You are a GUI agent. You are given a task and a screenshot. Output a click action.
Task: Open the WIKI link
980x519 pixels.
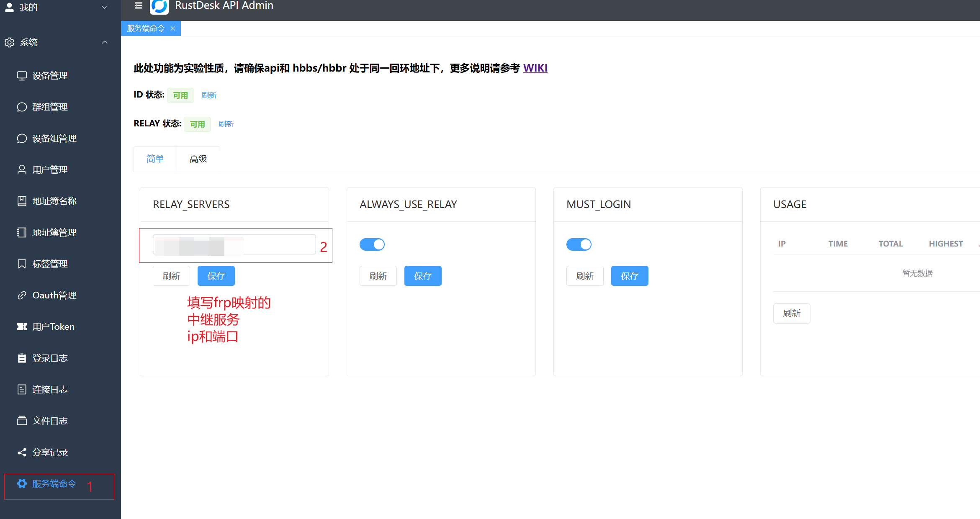pos(535,68)
